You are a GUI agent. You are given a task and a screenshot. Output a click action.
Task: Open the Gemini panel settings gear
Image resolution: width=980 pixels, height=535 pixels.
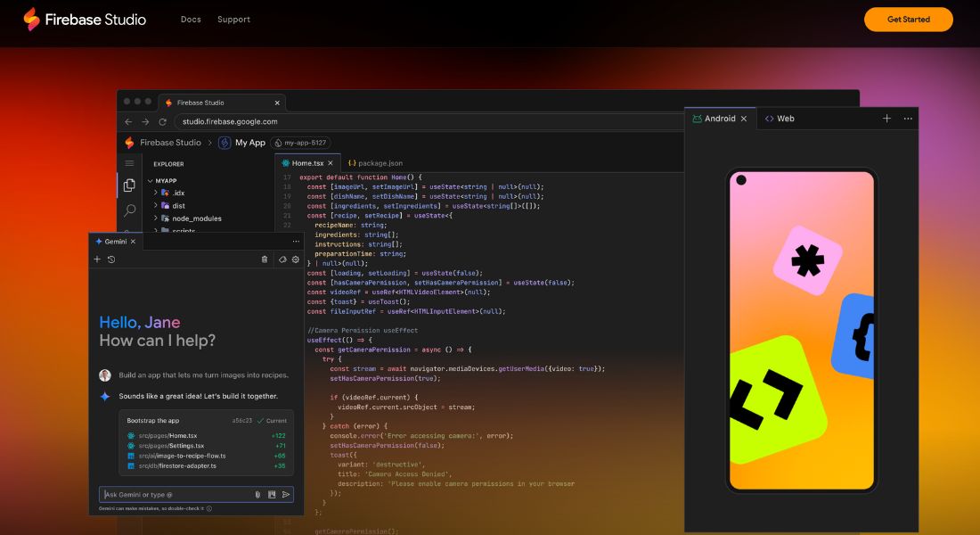click(296, 259)
